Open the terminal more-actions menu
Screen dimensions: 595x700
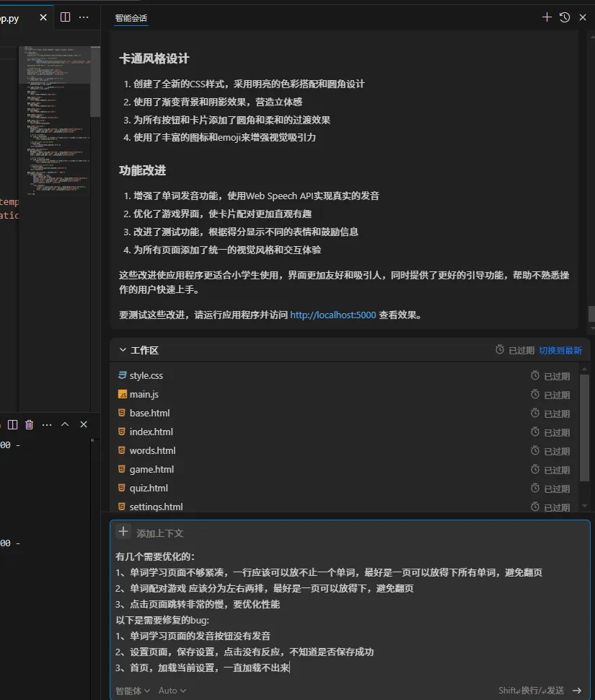coord(46,424)
